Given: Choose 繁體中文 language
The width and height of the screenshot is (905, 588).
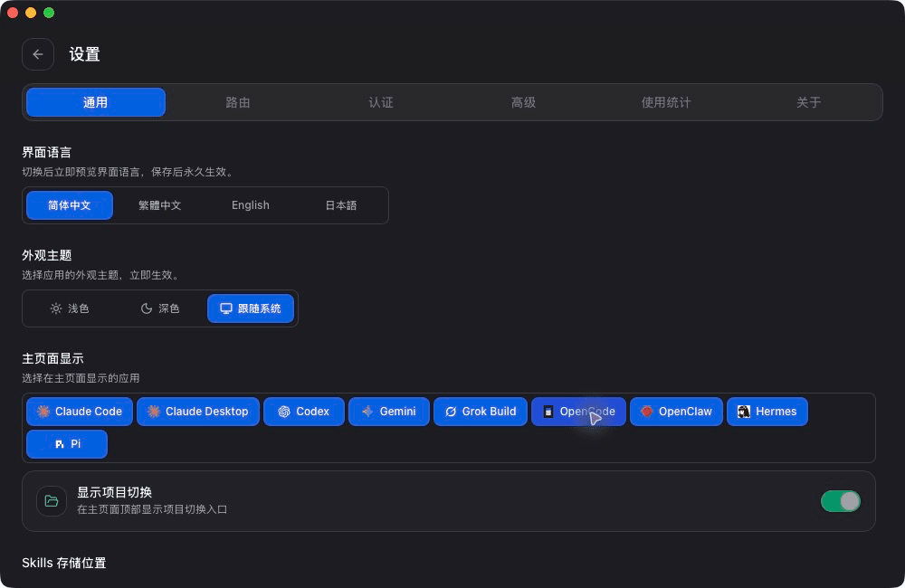Looking at the screenshot, I should pos(160,205).
